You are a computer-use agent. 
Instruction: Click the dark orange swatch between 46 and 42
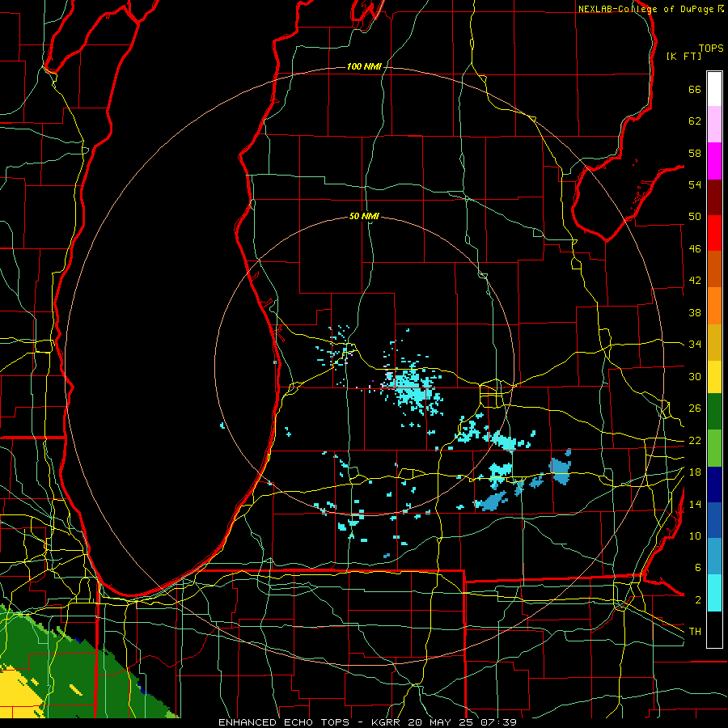(x=714, y=269)
